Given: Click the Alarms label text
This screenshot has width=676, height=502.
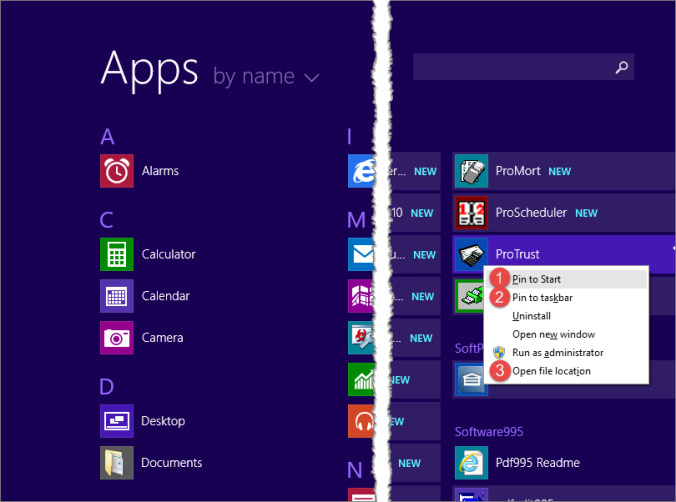Looking at the screenshot, I should click(160, 171).
